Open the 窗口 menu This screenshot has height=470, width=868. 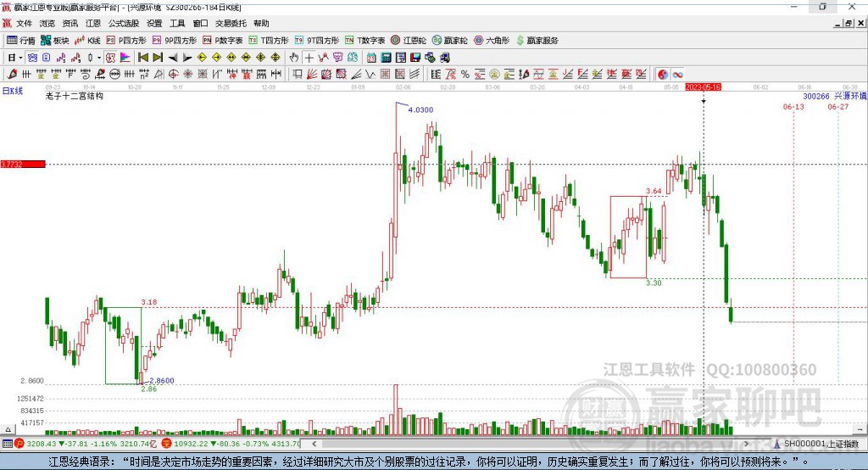200,23
